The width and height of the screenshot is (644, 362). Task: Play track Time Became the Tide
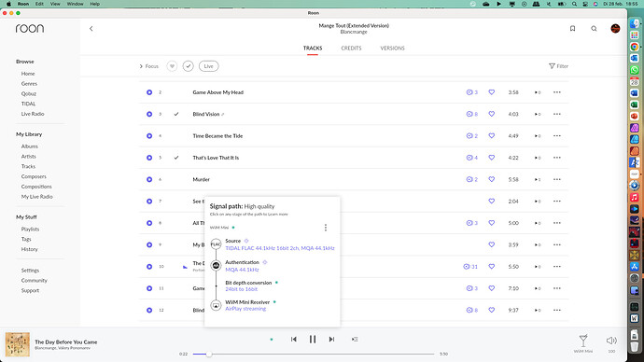coord(149,136)
